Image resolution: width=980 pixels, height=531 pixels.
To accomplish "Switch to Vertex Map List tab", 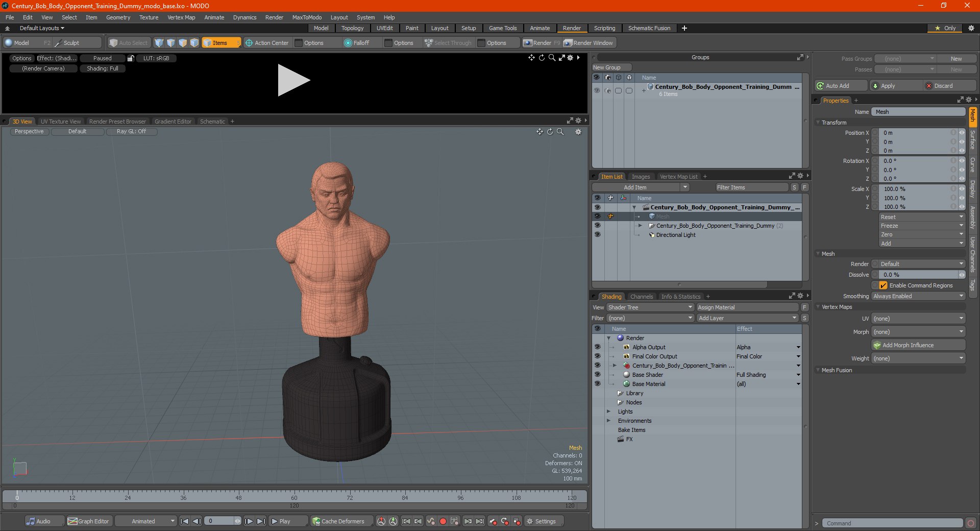I will click(678, 177).
